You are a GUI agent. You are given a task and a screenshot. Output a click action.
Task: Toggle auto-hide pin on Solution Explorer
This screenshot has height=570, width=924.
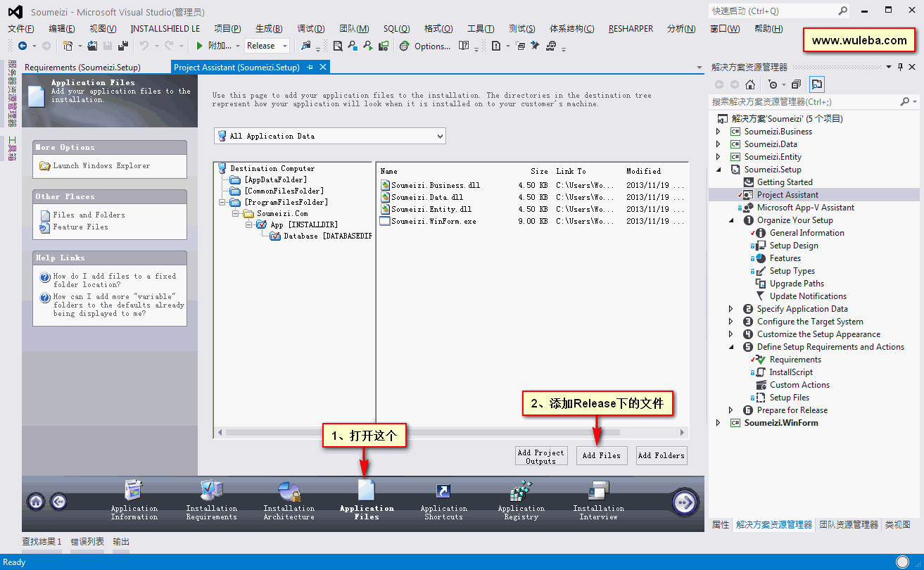coord(900,67)
